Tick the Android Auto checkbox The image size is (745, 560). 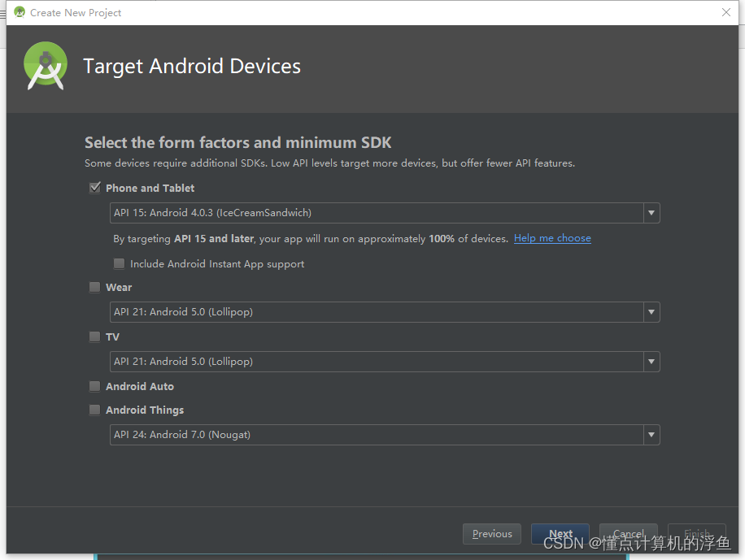[95, 386]
